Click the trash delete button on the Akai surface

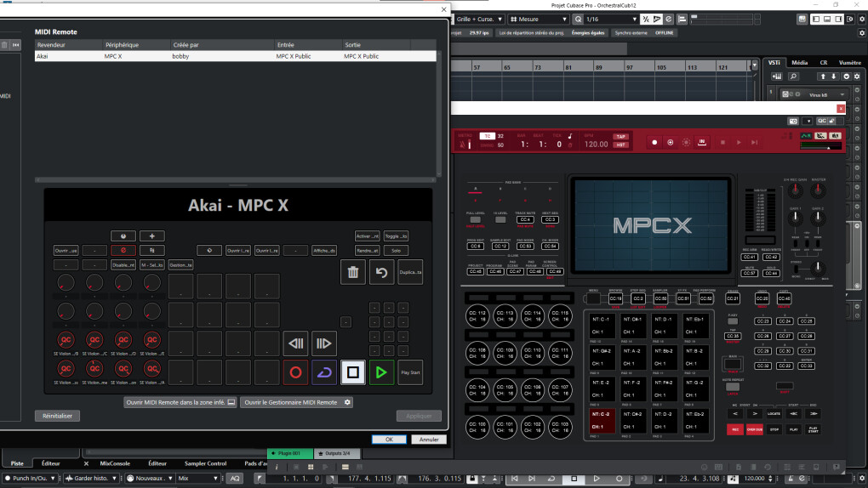pos(352,272)
